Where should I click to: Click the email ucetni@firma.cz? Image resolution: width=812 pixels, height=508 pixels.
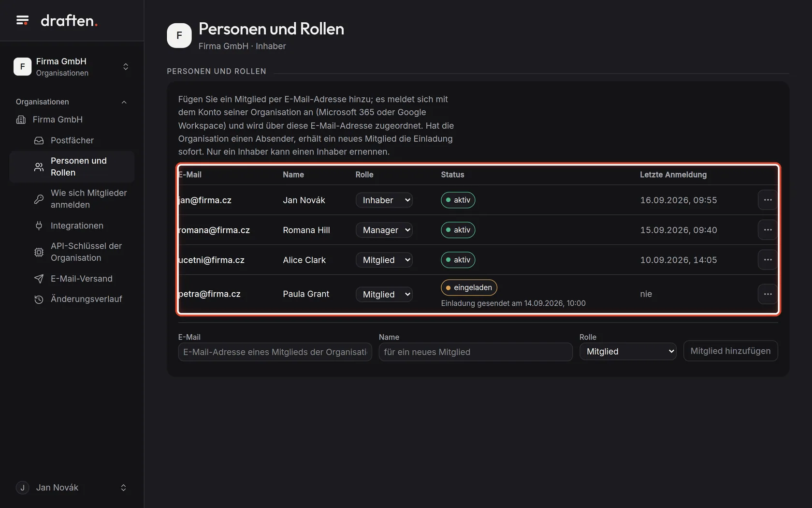211,260
